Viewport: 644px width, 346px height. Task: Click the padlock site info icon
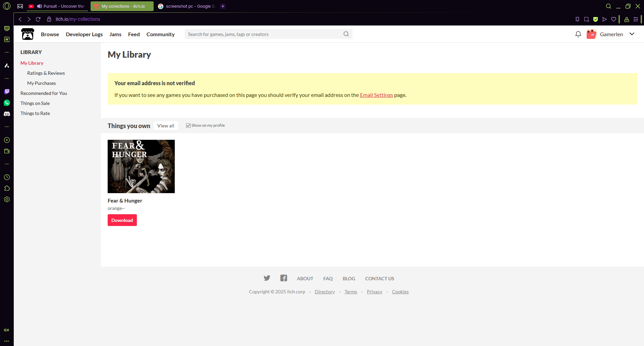tap(49, 19)
